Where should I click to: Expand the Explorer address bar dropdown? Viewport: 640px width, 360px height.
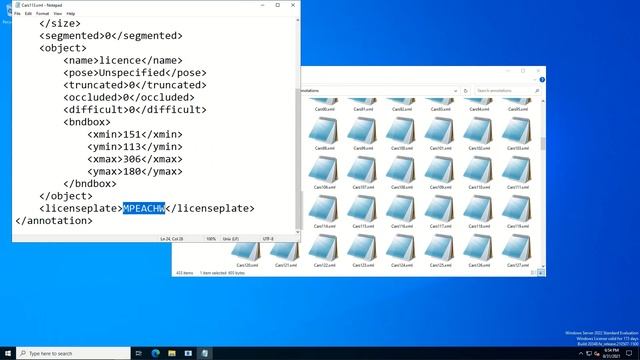point(455,91)
